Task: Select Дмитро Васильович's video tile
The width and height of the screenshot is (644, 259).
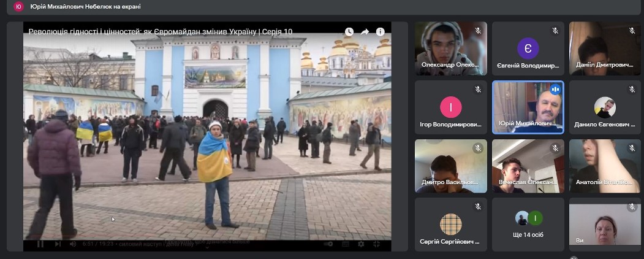Action: click(x=451, y=166)
